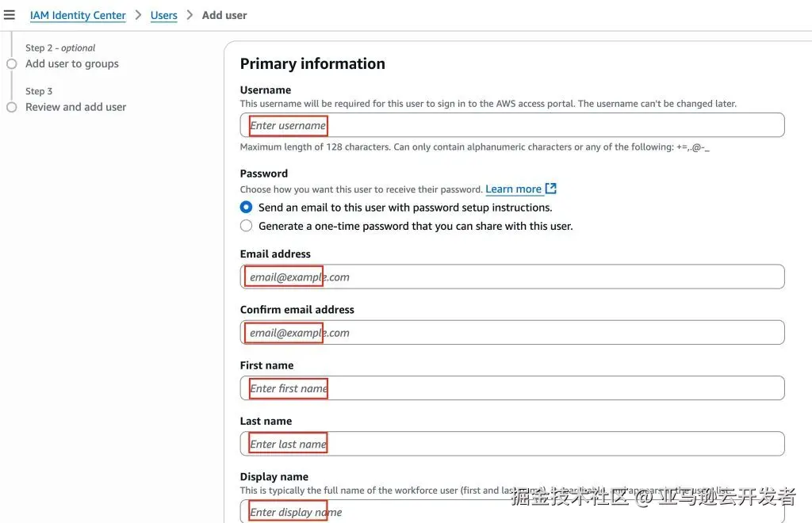Viewport: 812px width, 523px height.
Task: Click the Add user breadcrumb text
Action: [x=224, y=15]
